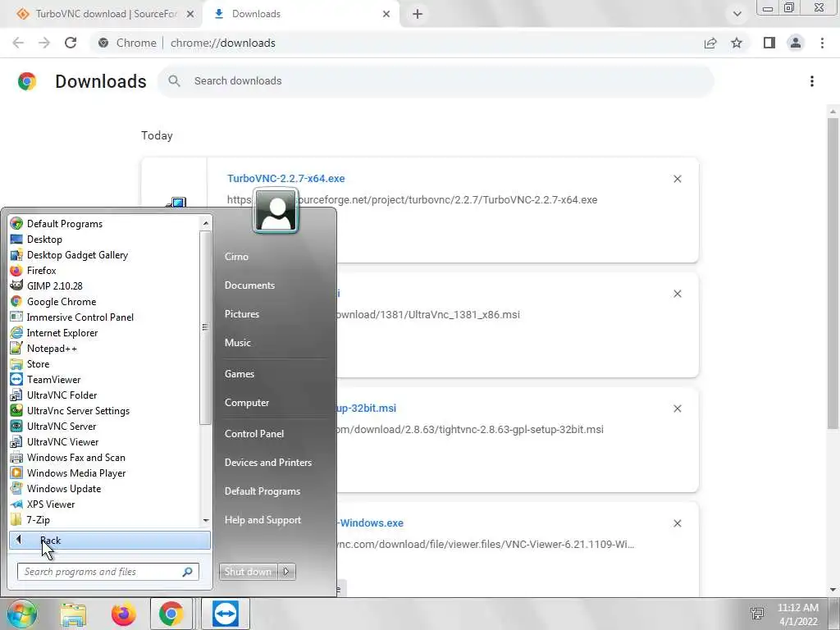The width and height of the screenshot is (840, 630).
Task: Open Music from the Start menu
Action: (x=237, y=343)
